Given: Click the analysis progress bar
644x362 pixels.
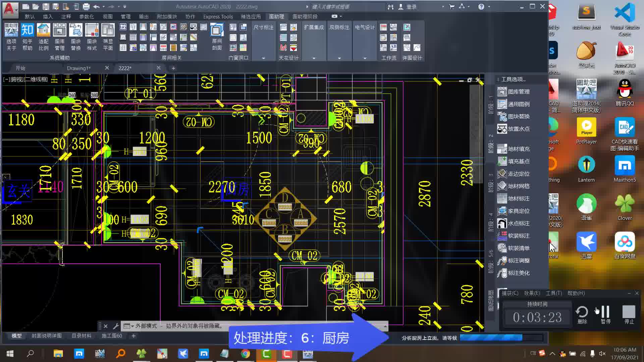Looking at the screenshot, I should 501,338.
